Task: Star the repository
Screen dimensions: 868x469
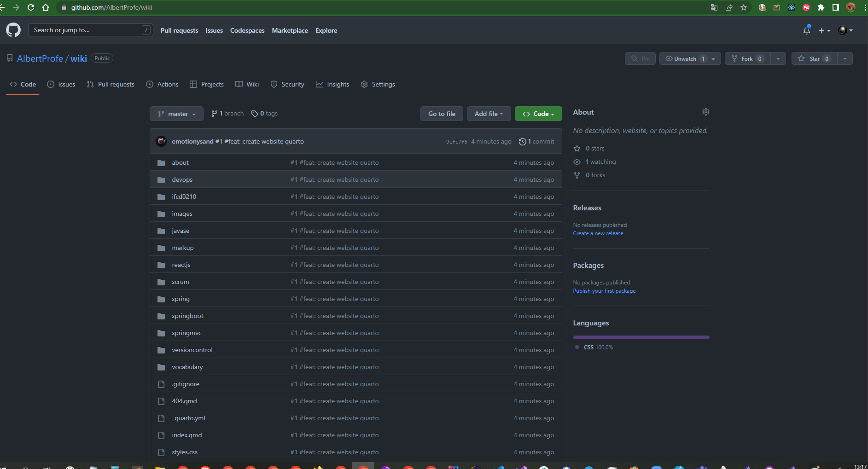Action: (814, 58)
